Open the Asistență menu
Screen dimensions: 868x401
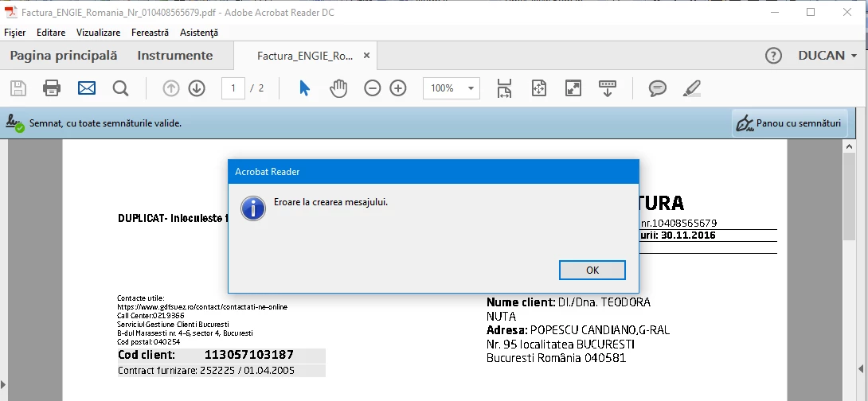199,33
